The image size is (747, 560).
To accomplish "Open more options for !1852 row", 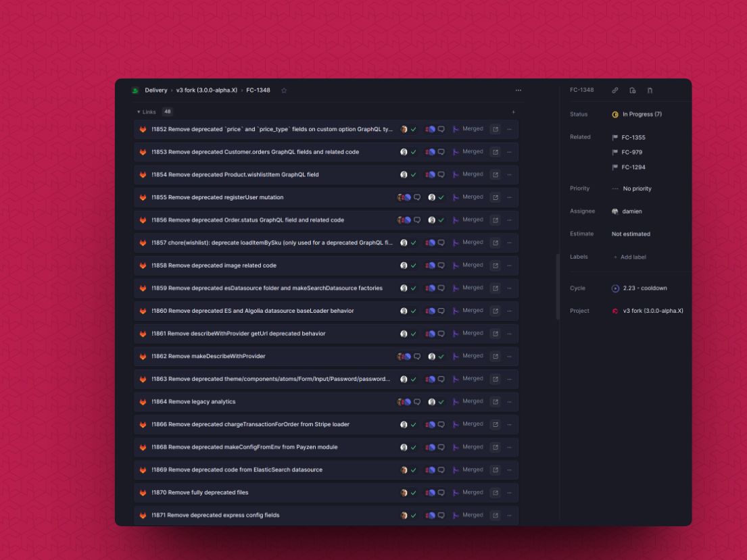I will click(509, 129).
